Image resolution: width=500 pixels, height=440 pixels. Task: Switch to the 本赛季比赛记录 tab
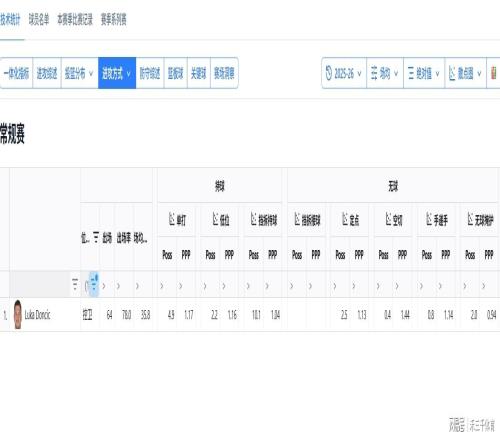pos(75,20)
